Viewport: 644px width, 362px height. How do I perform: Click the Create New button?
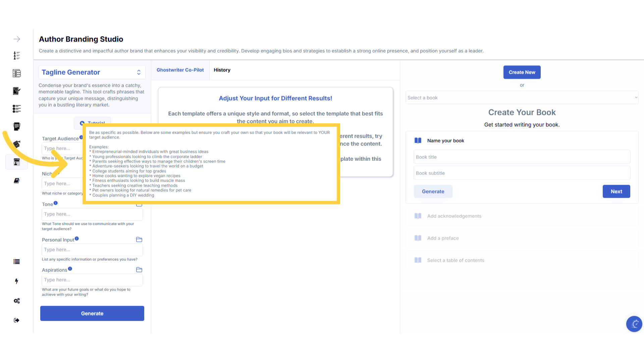(x=522, y=72)
